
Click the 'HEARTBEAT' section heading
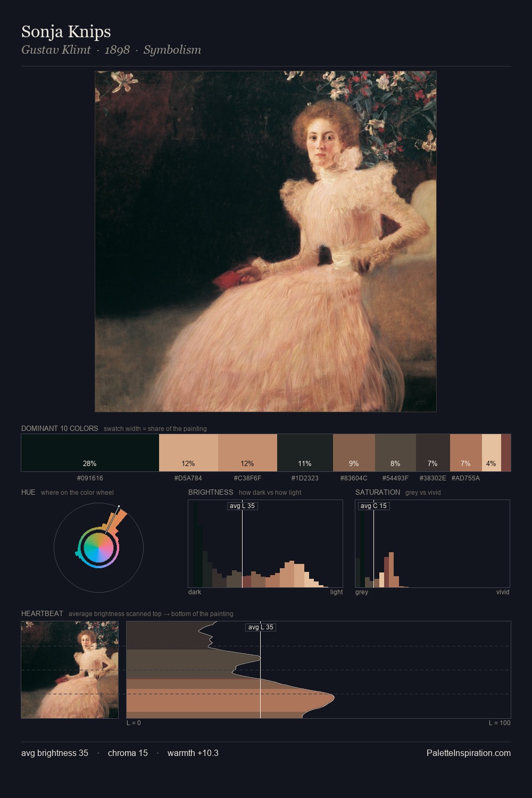click(42, 613)
